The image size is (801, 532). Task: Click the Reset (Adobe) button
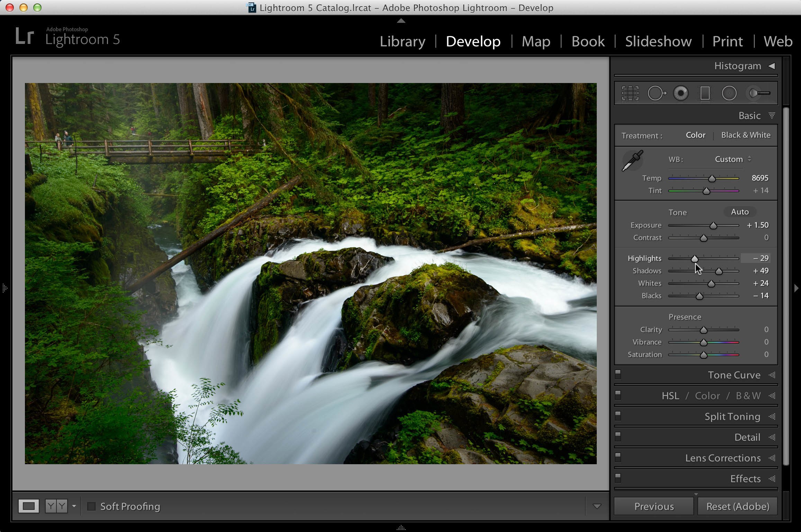tap(738, 506)
